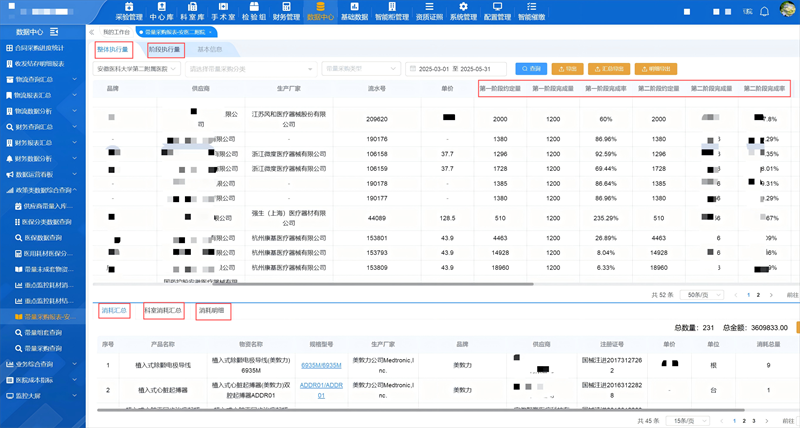The width and height of the screenshot is (800, 428).
Task: Open the 50条/页 page size dropdown
Action: (702, 295)
